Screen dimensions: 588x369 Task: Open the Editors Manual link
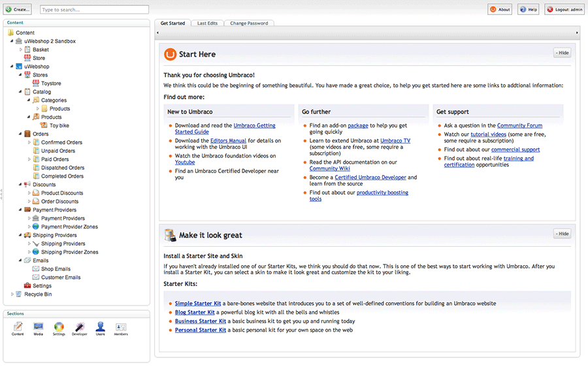(x=228, y=140)
